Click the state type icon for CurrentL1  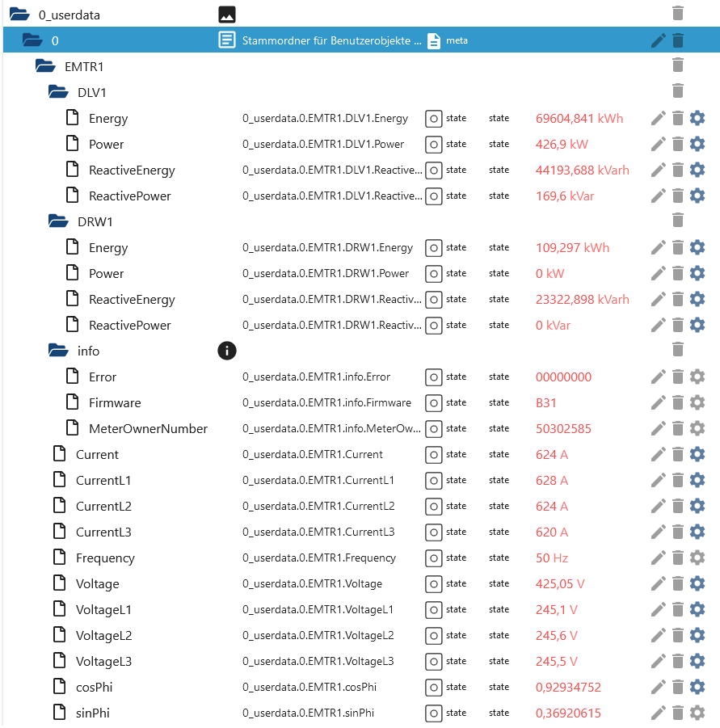pos(434,480)
